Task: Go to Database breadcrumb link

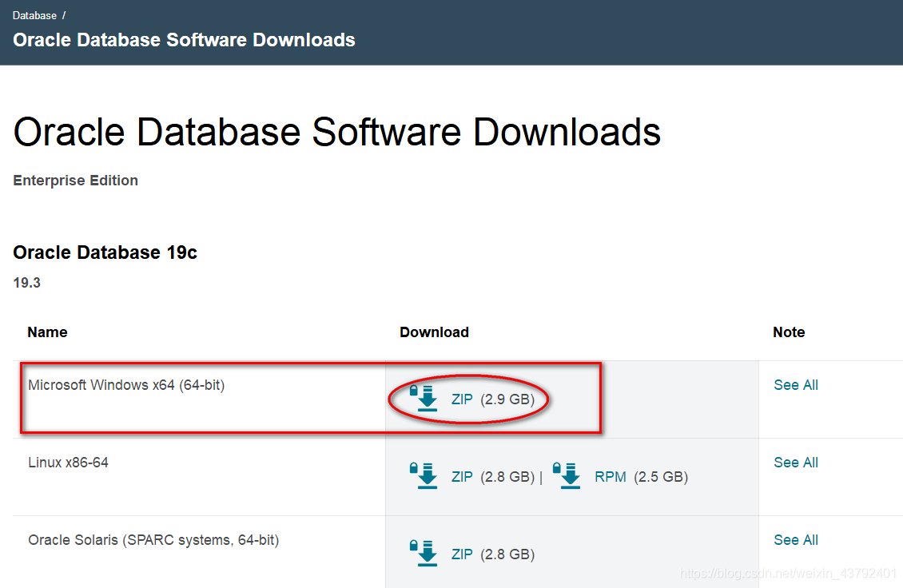Action: pos(34,15)
